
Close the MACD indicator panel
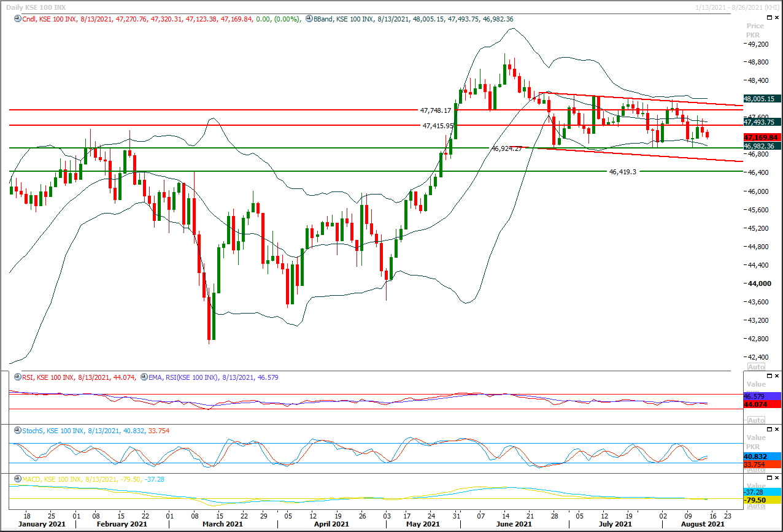778,477
